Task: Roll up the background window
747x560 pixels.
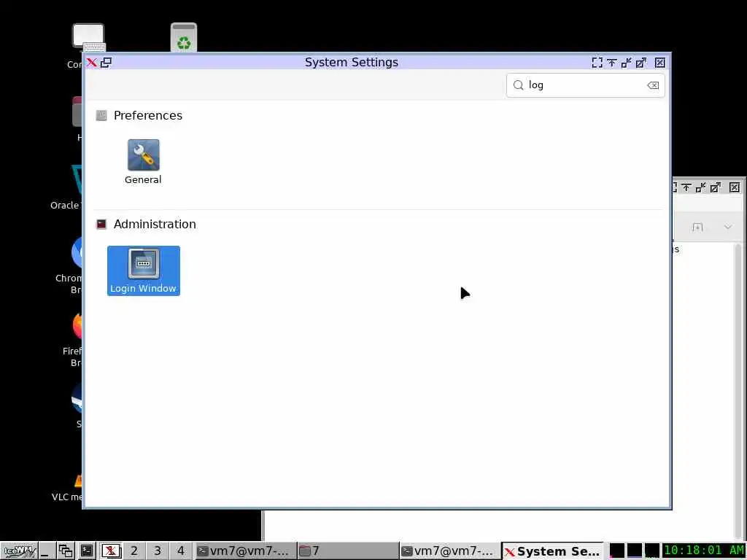Action: tap(686, 187)
